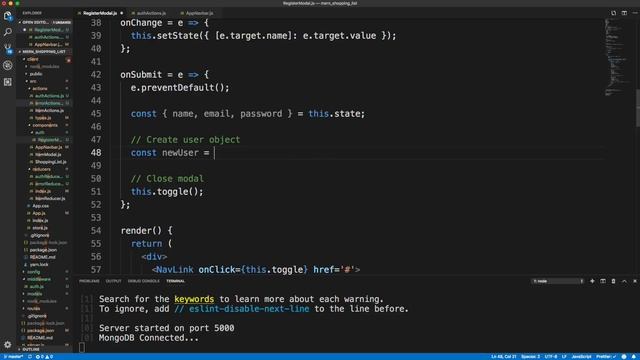Select the Terminal panel tab
This screenshot has height=360, width=640.
coord(176,281)
